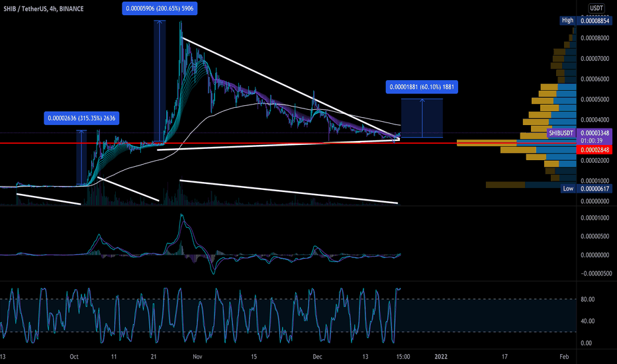Select the High price label 0.00008854
This screenshot has height=364, width=617.
(594, 21)
